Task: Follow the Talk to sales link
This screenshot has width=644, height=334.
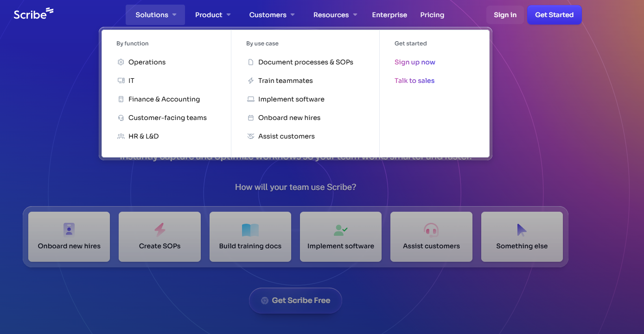Action: click(x=414, y=81)
